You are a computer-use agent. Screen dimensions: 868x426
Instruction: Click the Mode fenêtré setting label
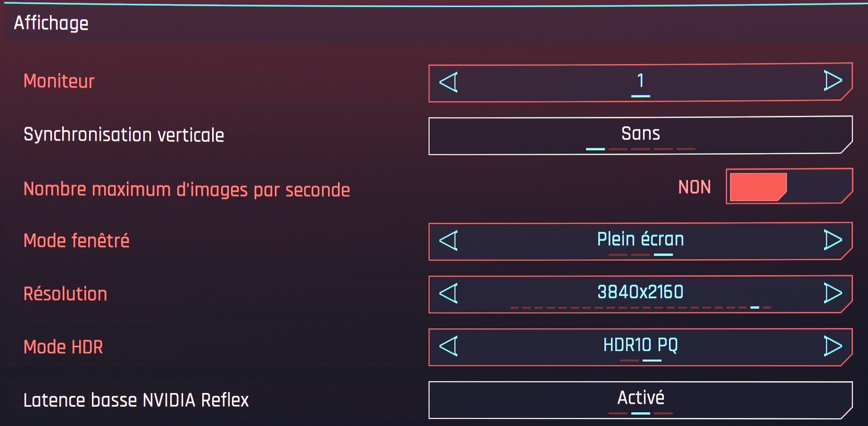(x=76, y=240)
